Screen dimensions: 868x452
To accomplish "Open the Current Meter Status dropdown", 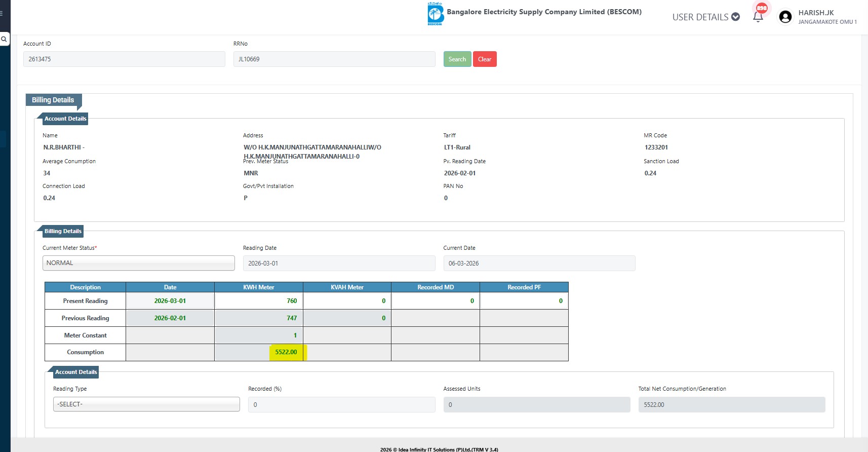I will (x=138, y=263).
